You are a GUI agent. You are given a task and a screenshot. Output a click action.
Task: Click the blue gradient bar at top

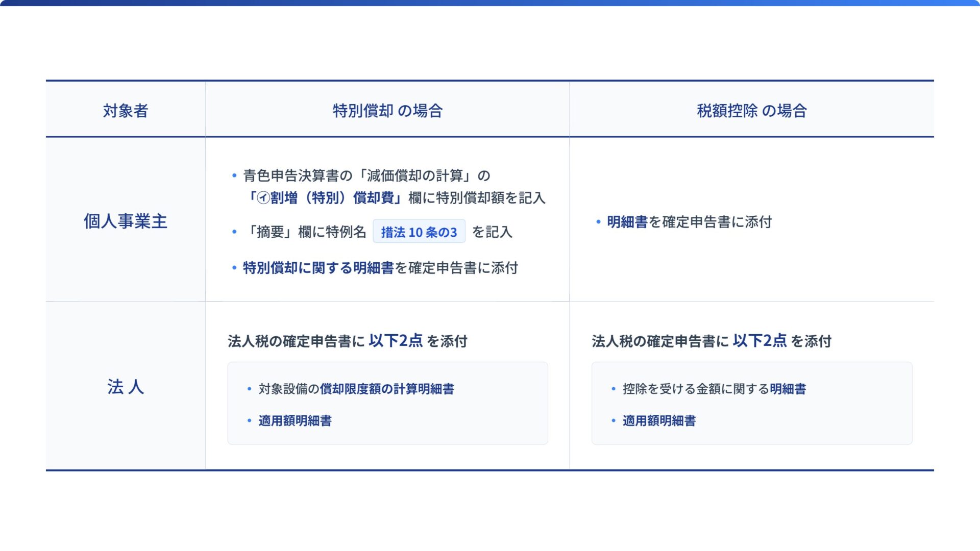pos(490,3)
